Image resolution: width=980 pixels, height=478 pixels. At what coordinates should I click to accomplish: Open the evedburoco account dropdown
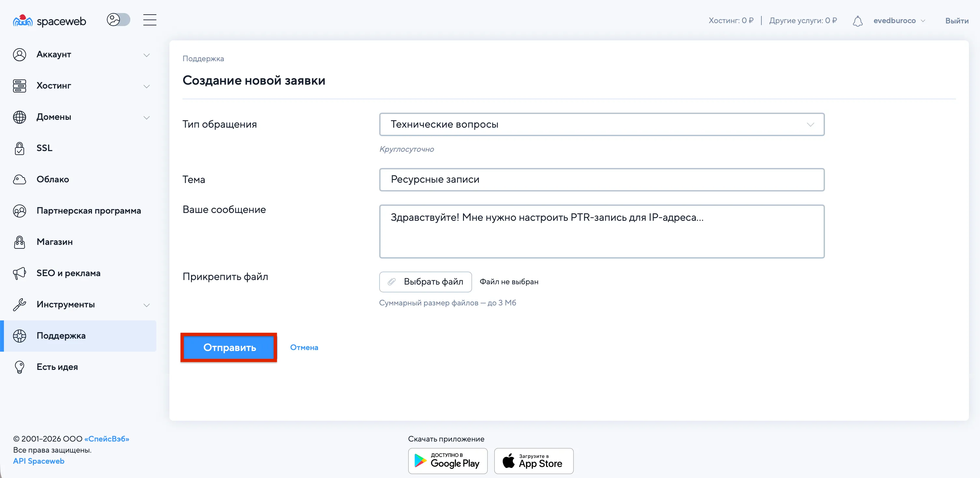click(899, 21)
